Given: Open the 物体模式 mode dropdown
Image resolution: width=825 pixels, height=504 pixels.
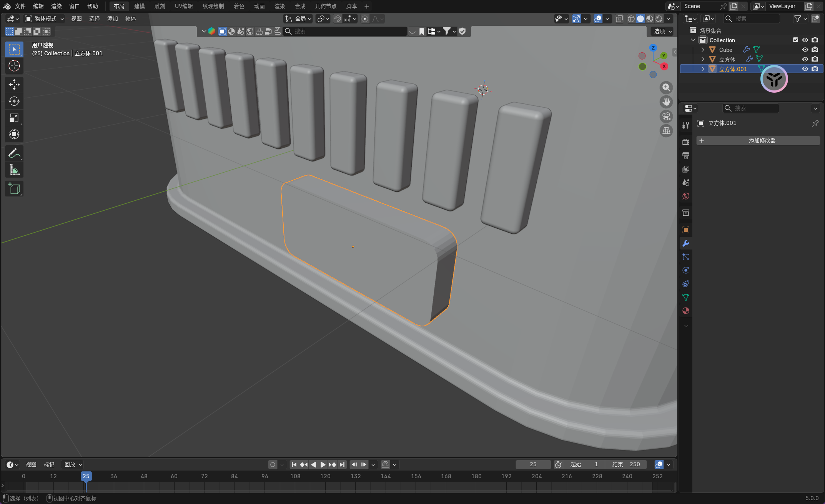Looking at the screenshot, I should [x=45, y=18].
